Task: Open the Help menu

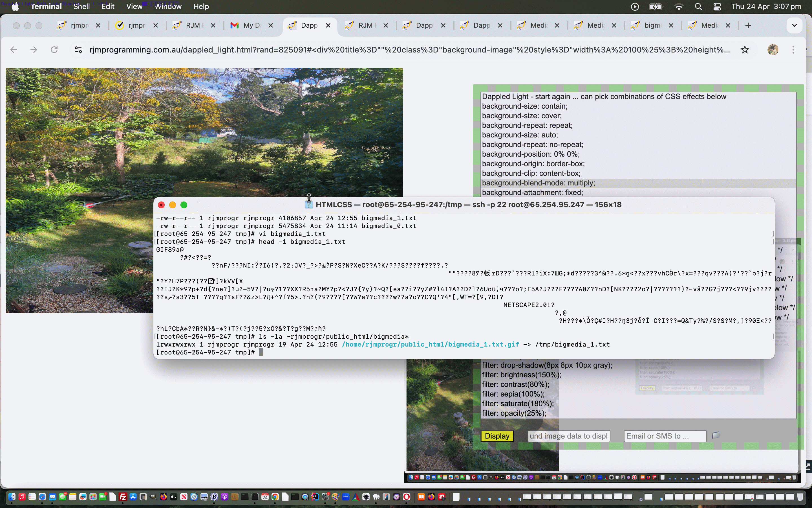Action: 201,6
